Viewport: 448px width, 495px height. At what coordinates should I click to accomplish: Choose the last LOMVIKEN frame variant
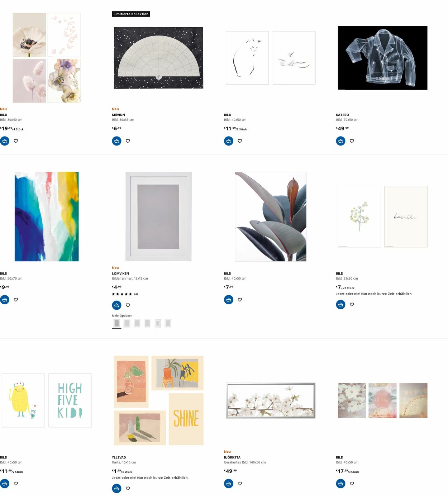click(168, 323)
